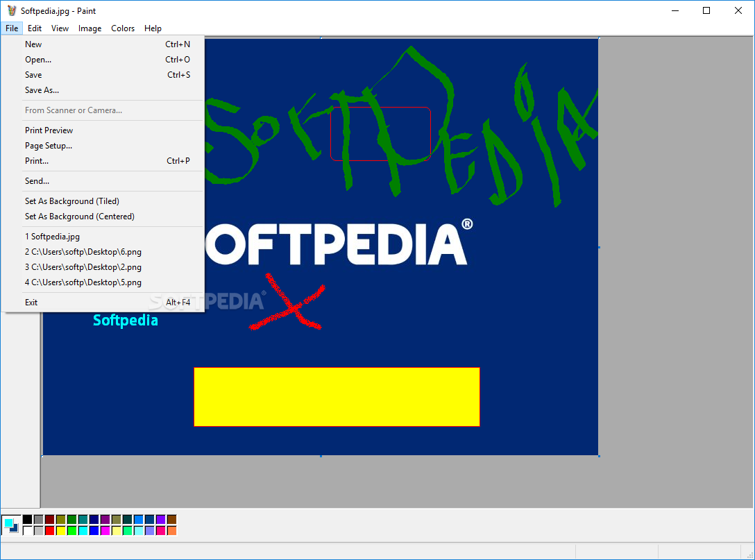Pick the hot pink palette swatch
Viewport: 755px width, 560px height.
point(160,531)
